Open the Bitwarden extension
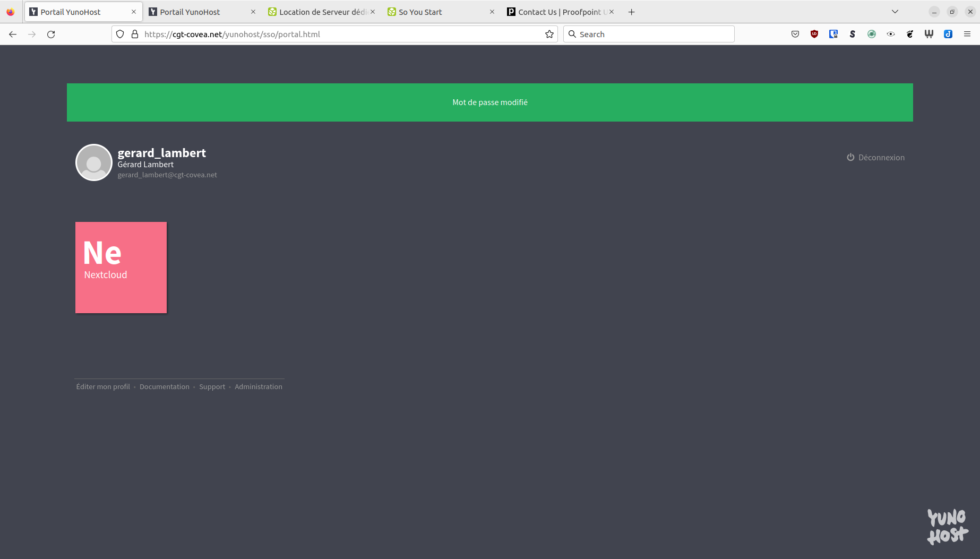The height and width of the screenshot is (559, 980). pos(833,34)
